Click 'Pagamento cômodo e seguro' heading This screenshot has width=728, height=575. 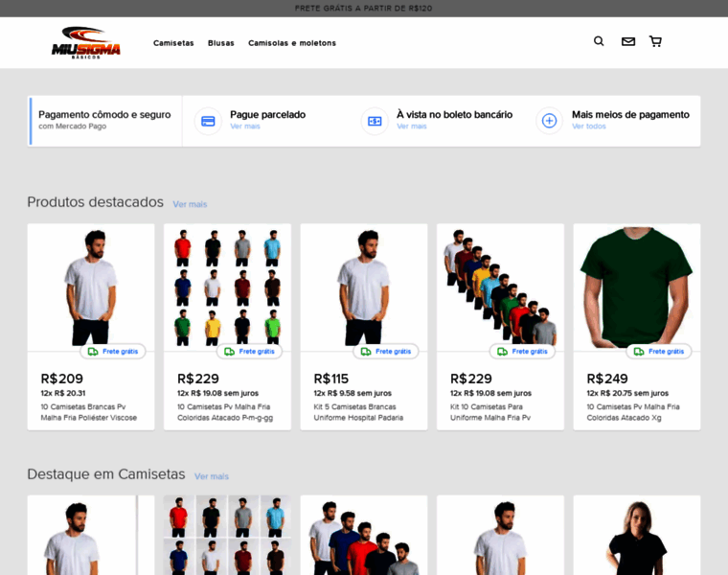tap(104, 115)
